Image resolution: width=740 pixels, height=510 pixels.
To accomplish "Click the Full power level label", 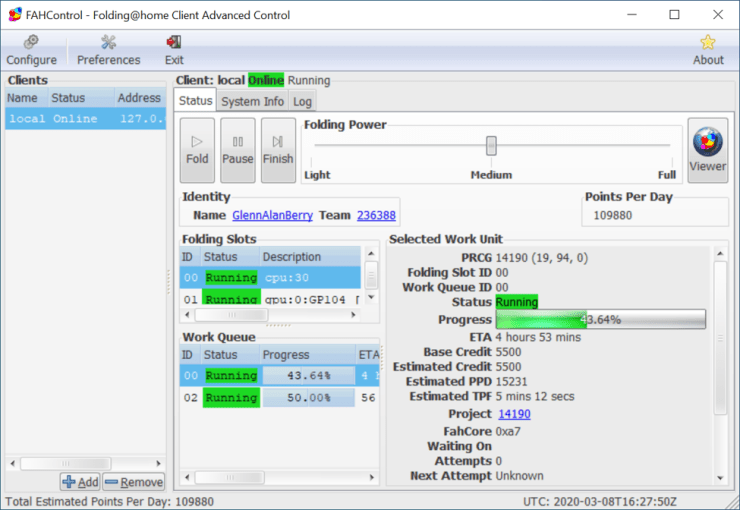I will (x=667, y=175).
